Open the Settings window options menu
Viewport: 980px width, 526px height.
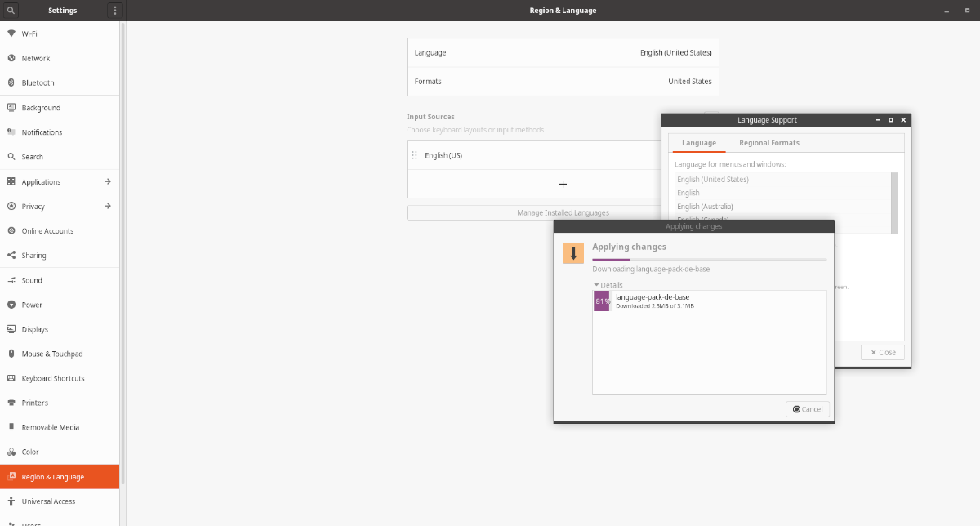[114, 10]
